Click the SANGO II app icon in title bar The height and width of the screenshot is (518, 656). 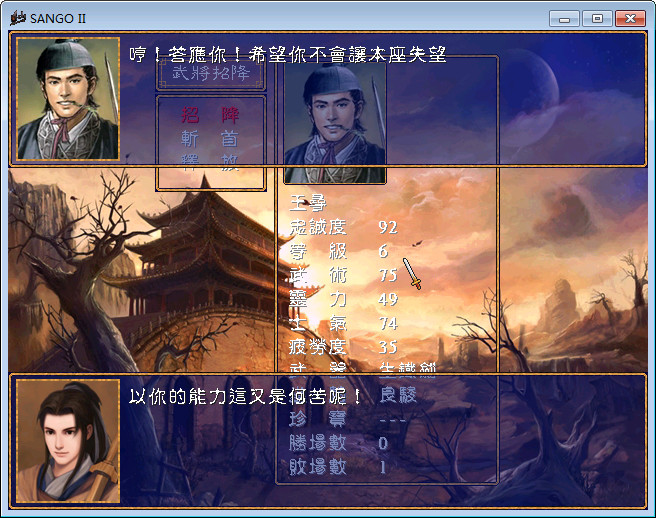point(18,18)
